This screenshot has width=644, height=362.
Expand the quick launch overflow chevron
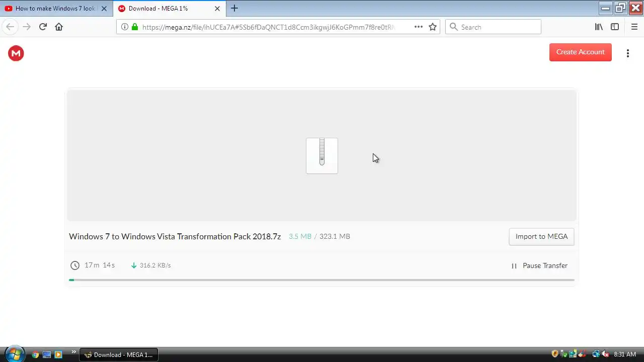[x=74, y=352]
